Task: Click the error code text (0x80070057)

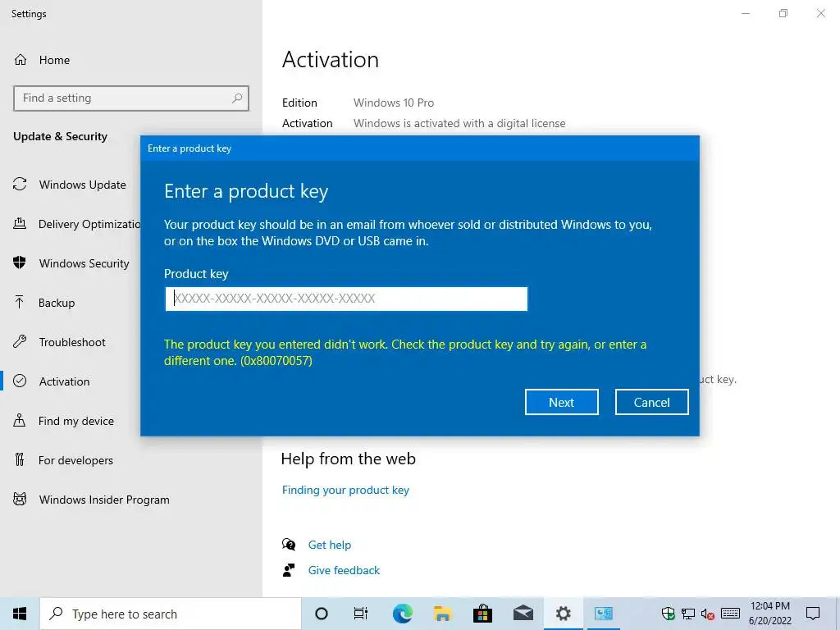Action: [x=276, y=361]
